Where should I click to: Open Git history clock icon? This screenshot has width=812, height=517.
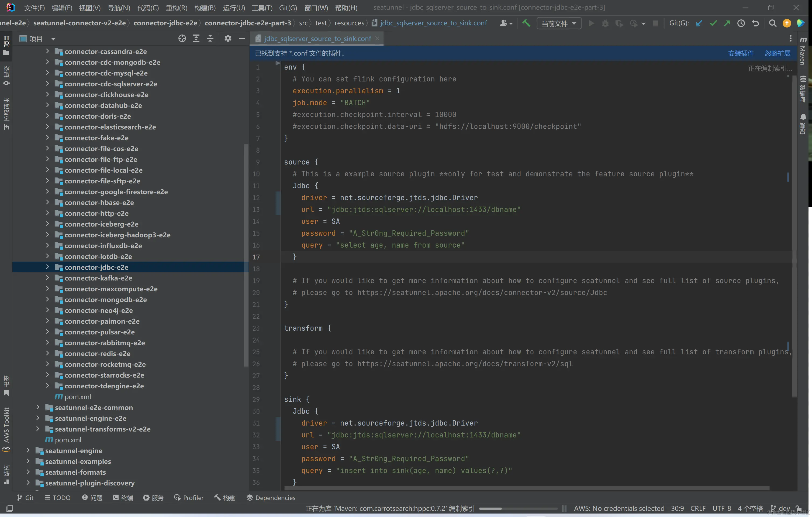click(741, 23)
